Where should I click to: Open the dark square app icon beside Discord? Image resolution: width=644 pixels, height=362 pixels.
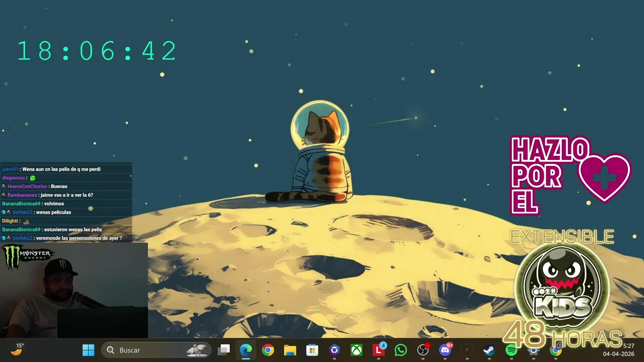(x=467, y=350)
